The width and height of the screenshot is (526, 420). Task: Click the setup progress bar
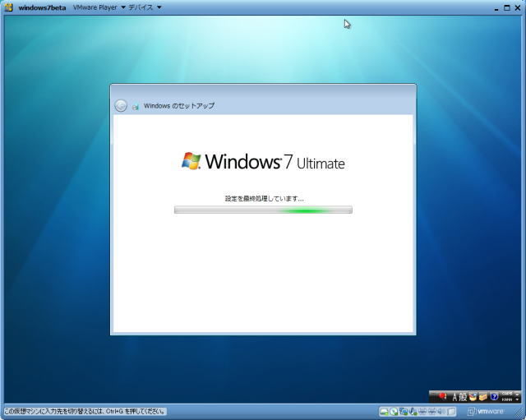tap(263, 210)
